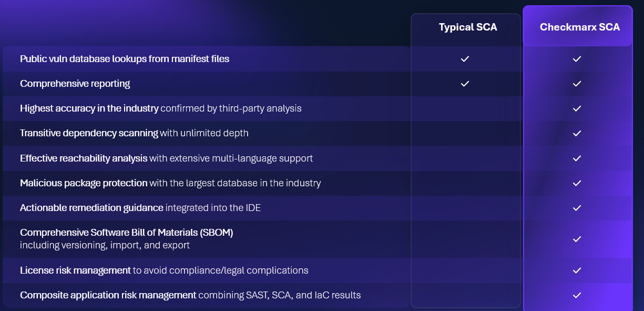Select the Typical SCA column header

[468, 27]
